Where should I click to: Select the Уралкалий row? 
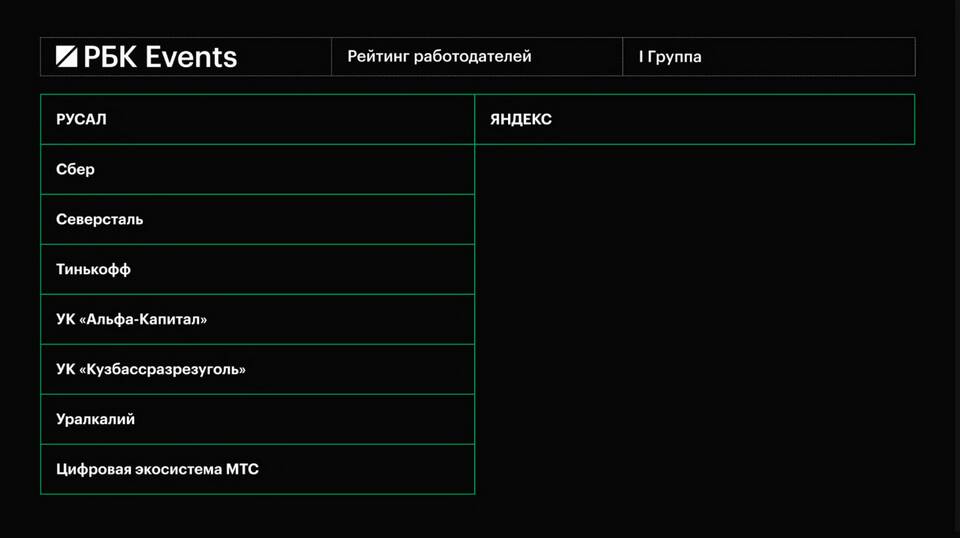[257, 420]
